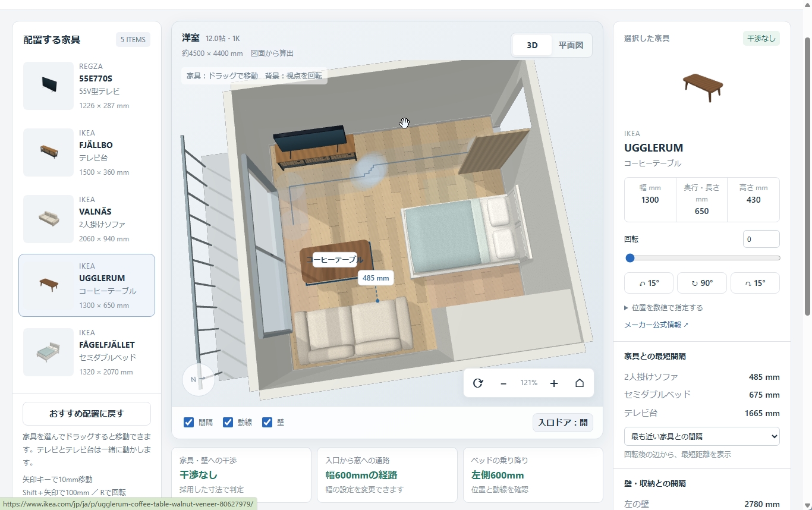Screen dimensions: 812x510
Task: Select the UGGLERUM coffee table thumbnail
Action: coord(48,285)
